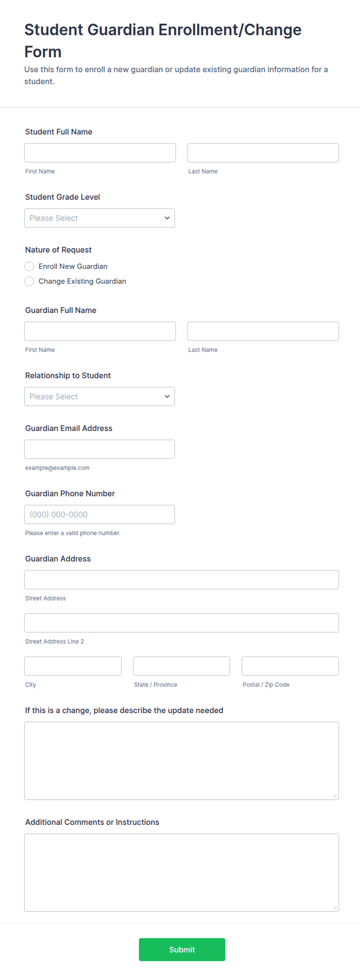Click the Relationship to Student chevron arrow
360x980 pixels.
coord(167,396)
